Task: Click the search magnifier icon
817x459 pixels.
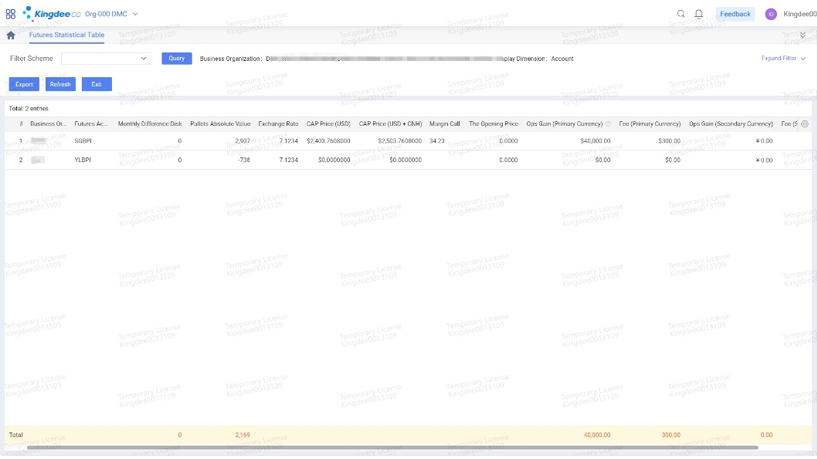Action: click(681, 14)
